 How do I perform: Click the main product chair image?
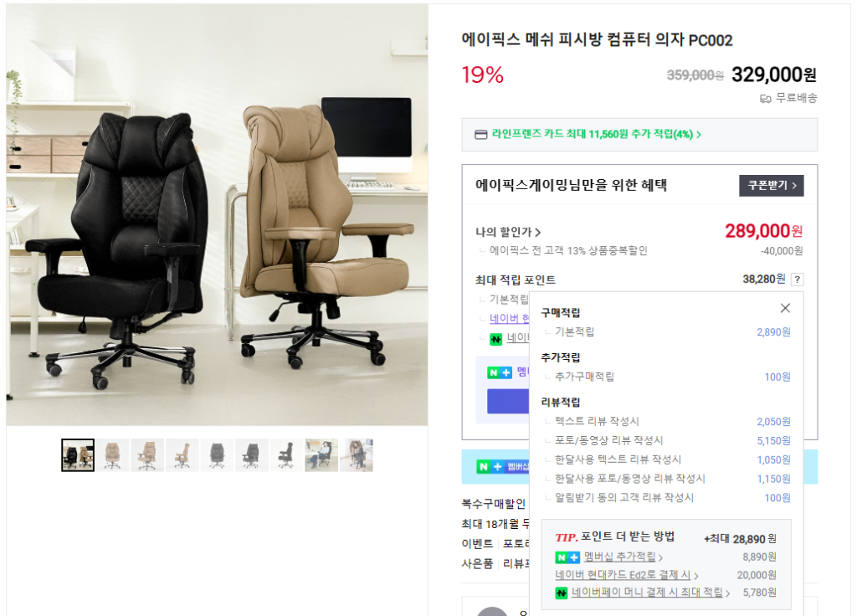(217, 215)
